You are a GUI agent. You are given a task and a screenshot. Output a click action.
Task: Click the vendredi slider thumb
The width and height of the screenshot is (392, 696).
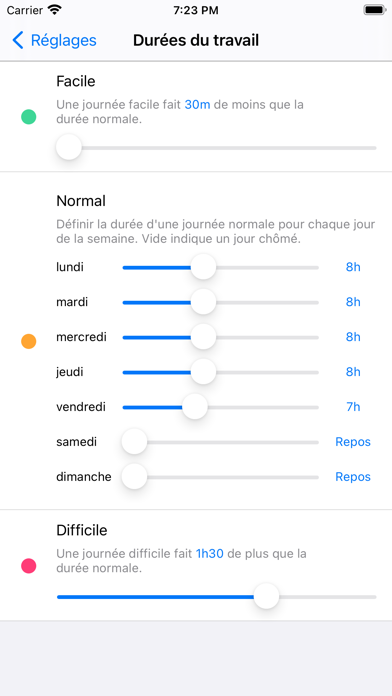tap(195, 407)
